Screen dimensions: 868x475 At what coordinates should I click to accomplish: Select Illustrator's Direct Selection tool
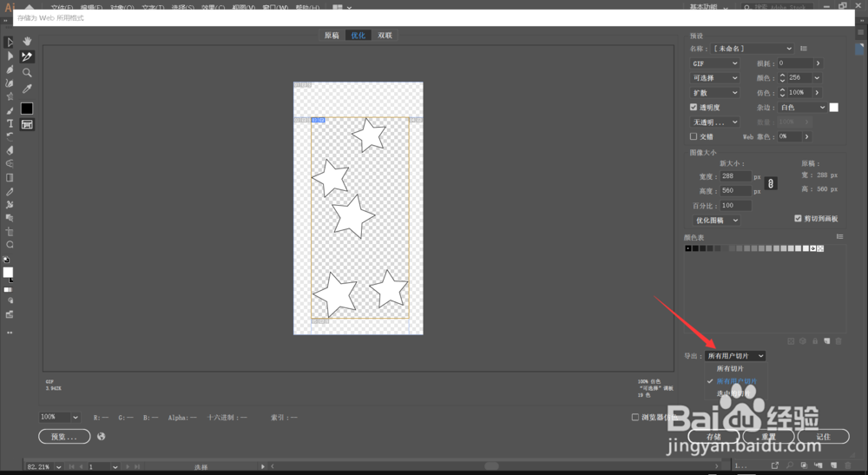[10, 56]
